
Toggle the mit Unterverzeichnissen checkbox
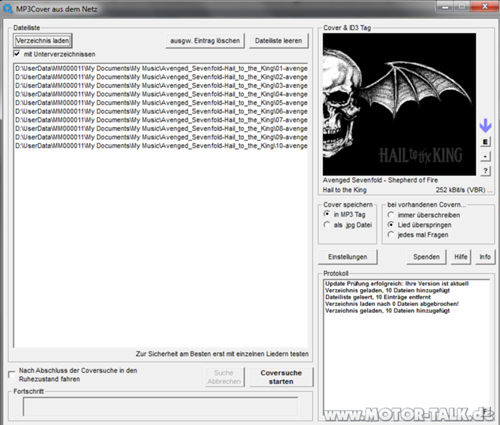point(17,54)
